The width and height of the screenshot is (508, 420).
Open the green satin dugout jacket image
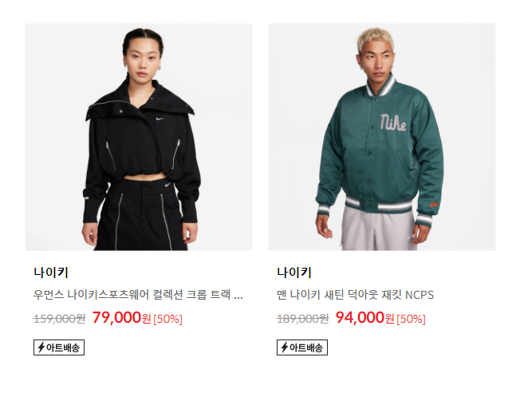pos(382,136)
